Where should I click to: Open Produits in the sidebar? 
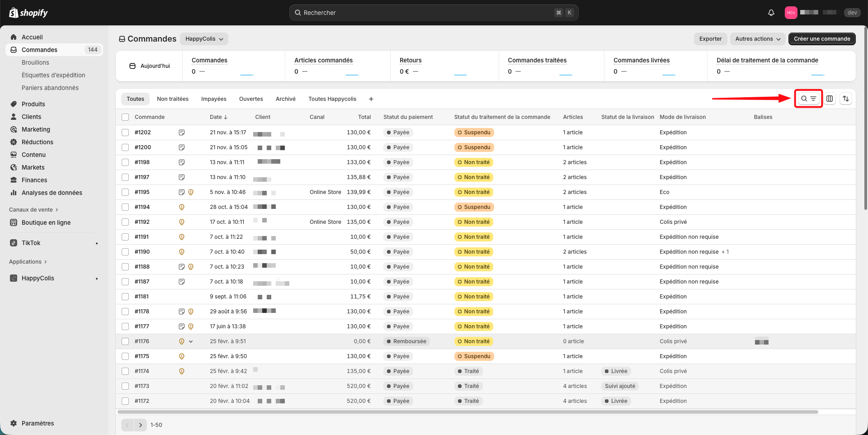33,104
